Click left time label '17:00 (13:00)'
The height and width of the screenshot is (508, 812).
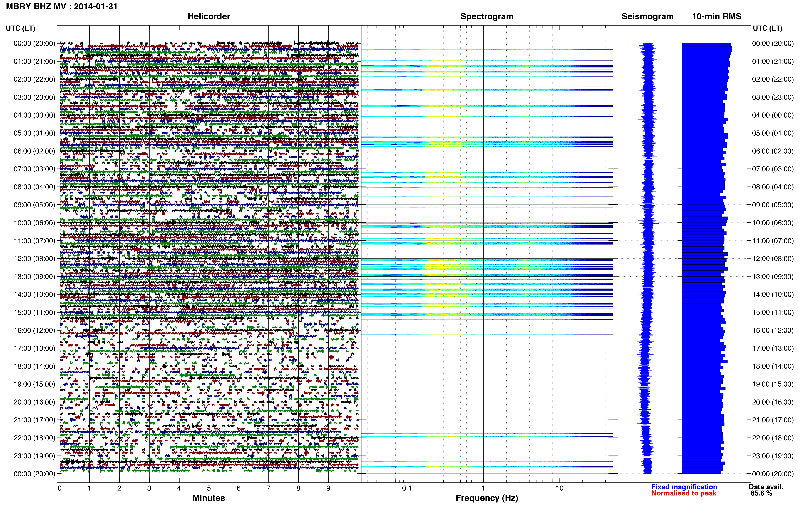[x=34, y=348]
